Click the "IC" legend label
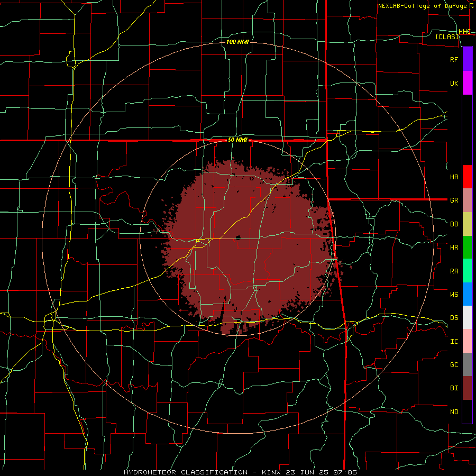This screenshot has width=476, height=476. 454,341
